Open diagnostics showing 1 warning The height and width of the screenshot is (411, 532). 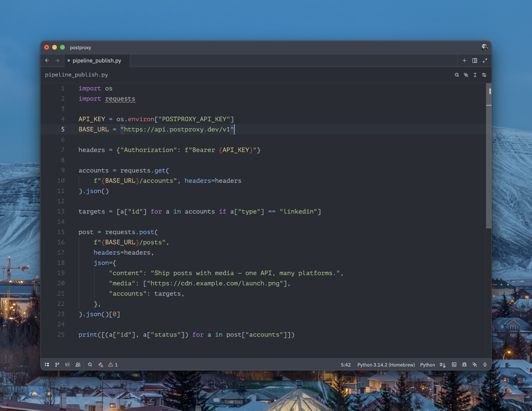click(112, 364)
